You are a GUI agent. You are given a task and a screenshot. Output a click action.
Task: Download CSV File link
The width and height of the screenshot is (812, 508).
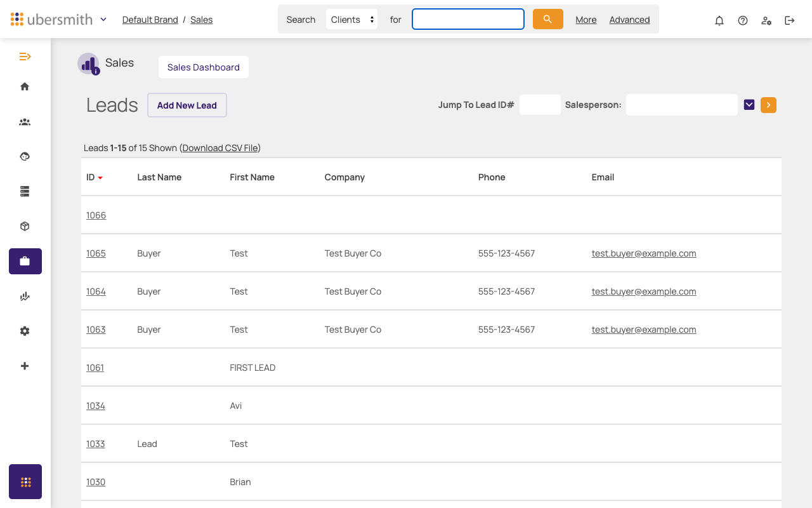tap(220, 148)
